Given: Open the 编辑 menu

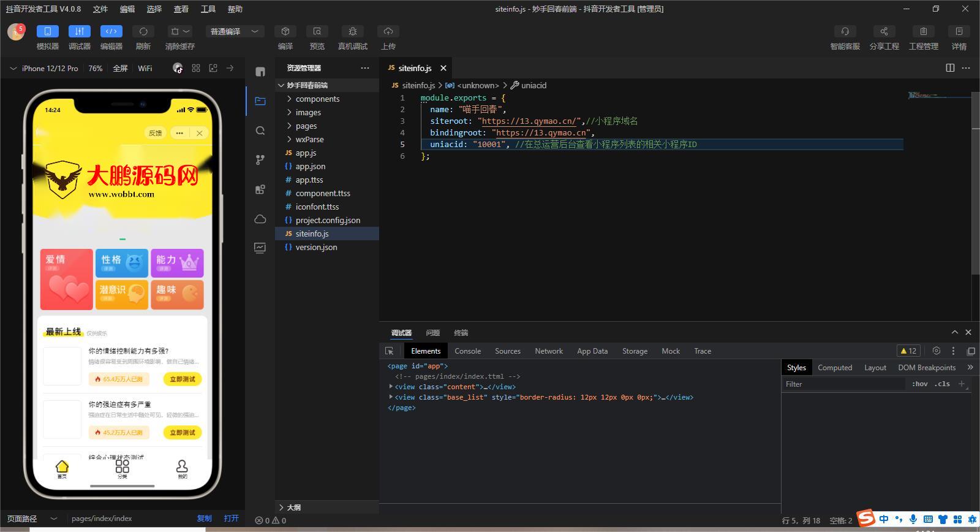Looking at the screenshot, I should click(x=127, y=9).
